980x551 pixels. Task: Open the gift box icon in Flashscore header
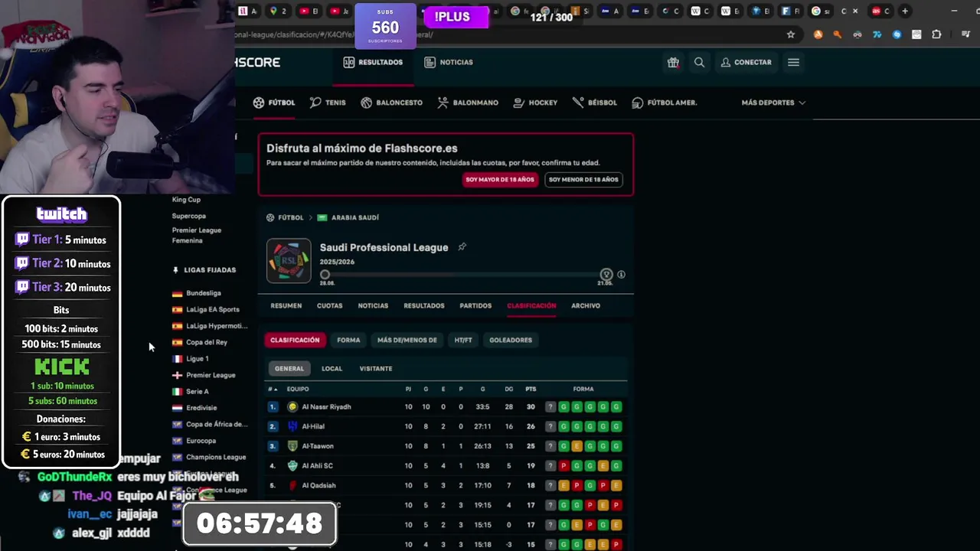(673, 63)
